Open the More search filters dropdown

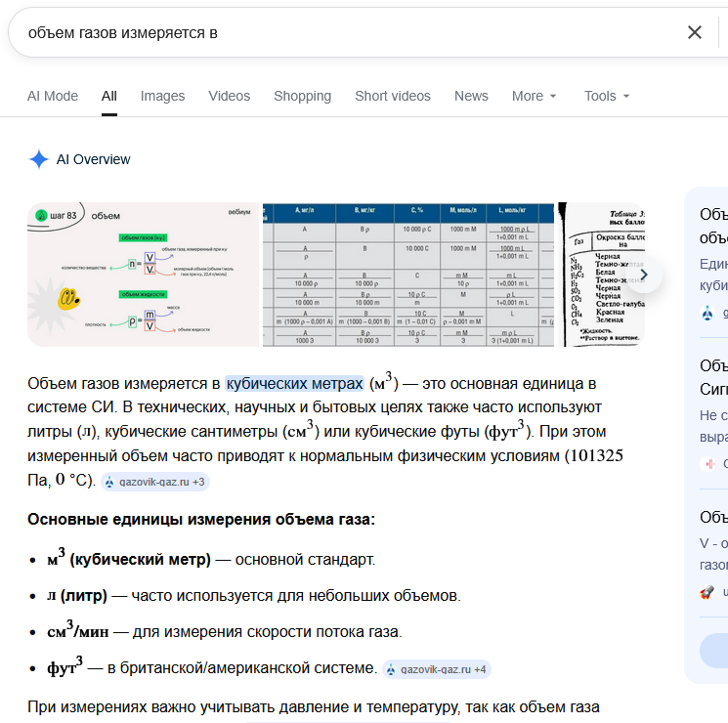(534, 96)
